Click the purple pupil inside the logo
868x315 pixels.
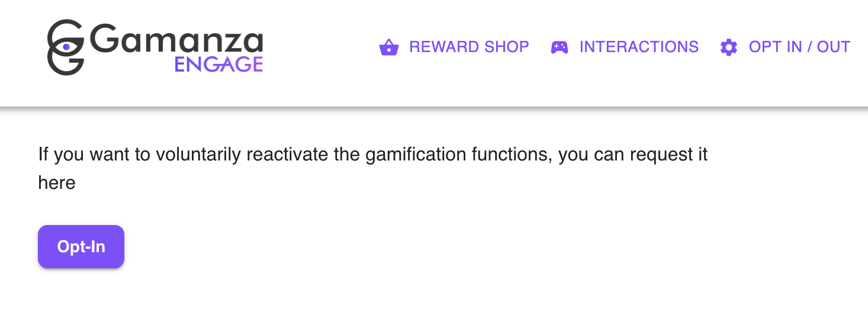point(66,46)
